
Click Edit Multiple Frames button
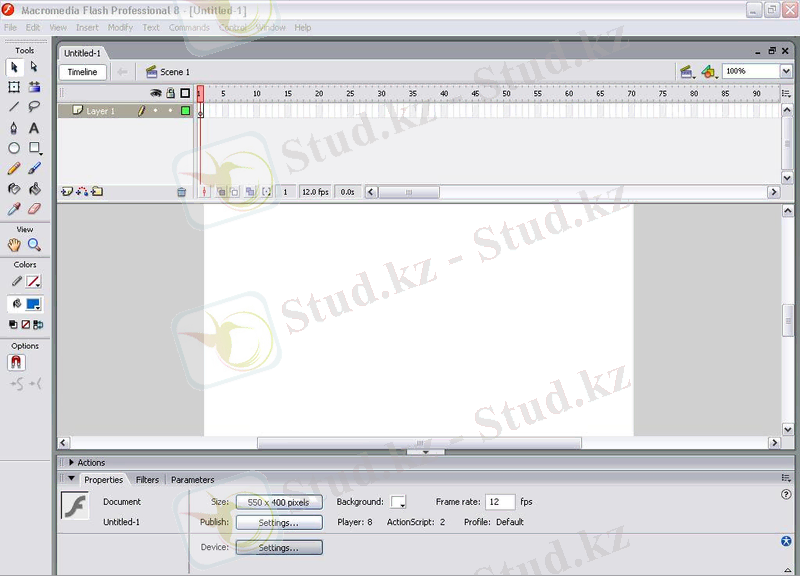coord(250,192)
